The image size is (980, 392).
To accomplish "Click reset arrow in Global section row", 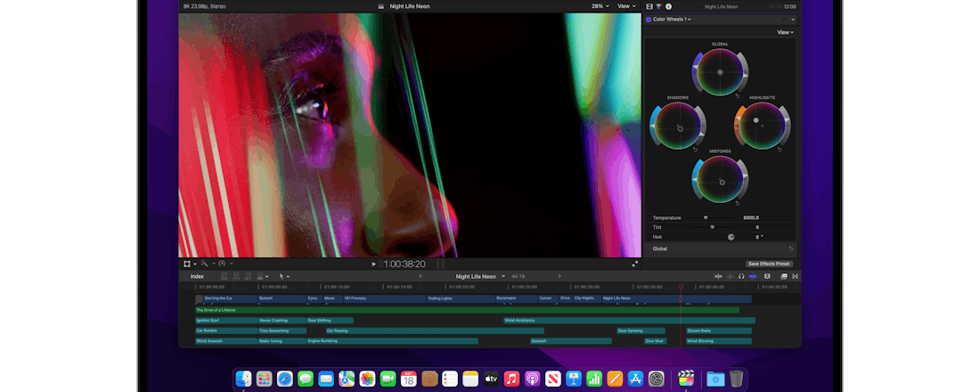I will [x=790, y=249].
